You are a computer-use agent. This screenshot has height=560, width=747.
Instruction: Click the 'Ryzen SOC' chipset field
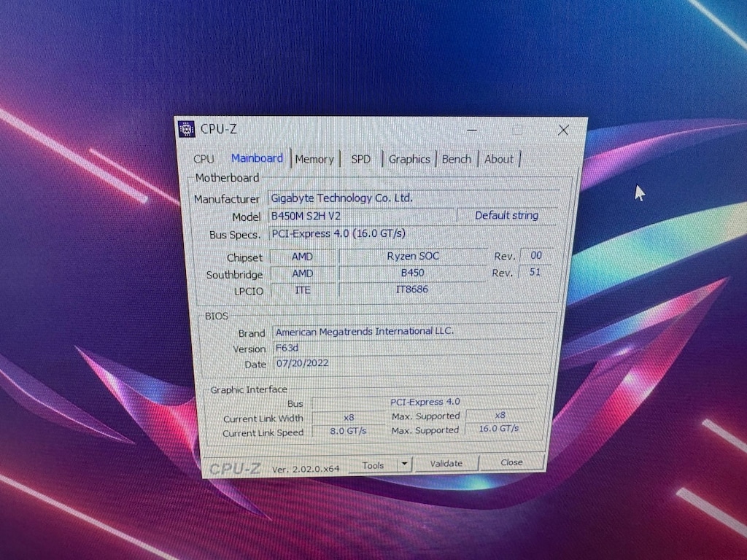tap(413, 256)
